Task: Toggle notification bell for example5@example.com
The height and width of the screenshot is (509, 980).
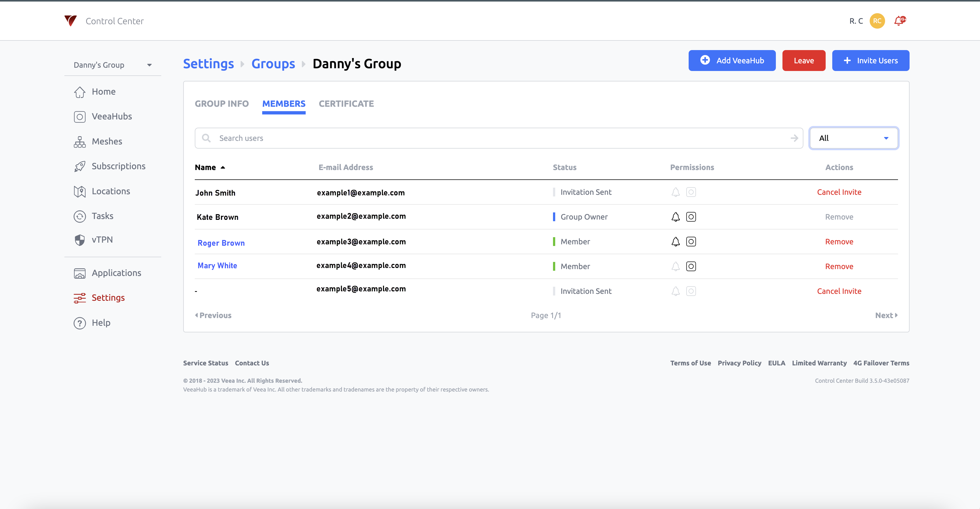Action: (675, 291)
